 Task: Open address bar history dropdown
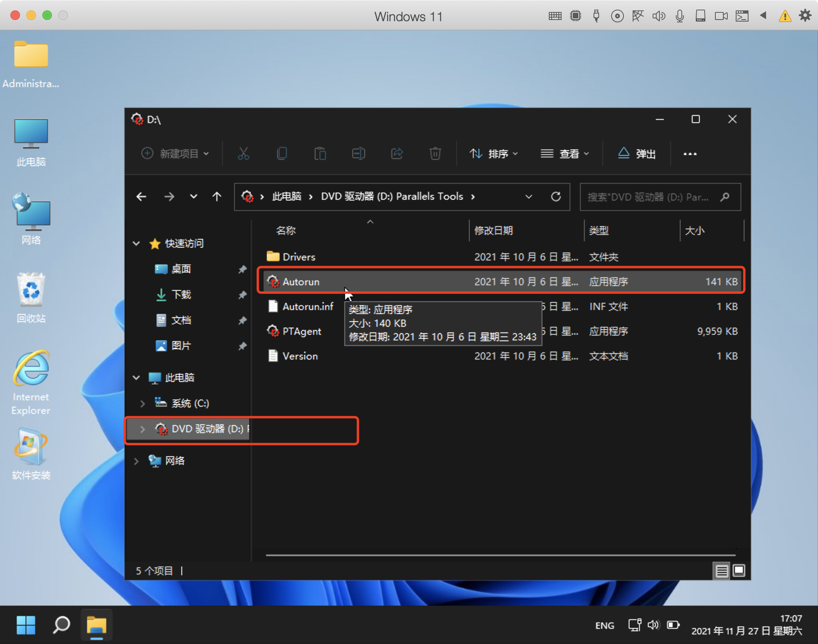pos(529,197)
